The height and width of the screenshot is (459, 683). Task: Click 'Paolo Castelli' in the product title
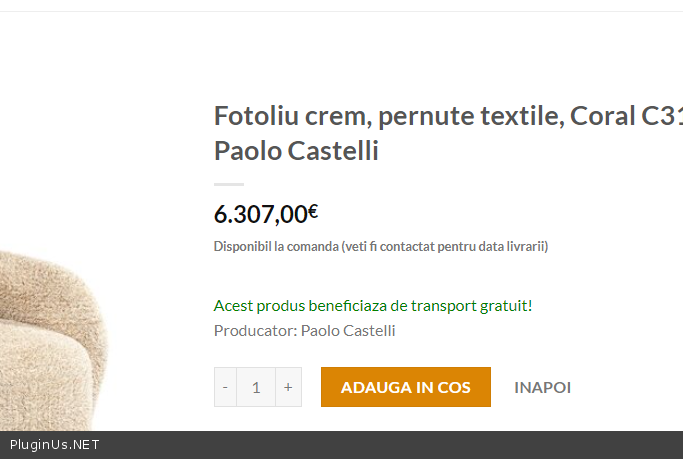[x=296, y=152]
